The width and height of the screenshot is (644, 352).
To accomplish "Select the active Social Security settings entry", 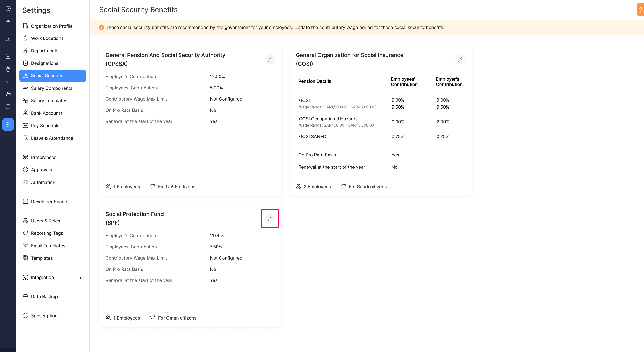I will (x=46, y=75).
